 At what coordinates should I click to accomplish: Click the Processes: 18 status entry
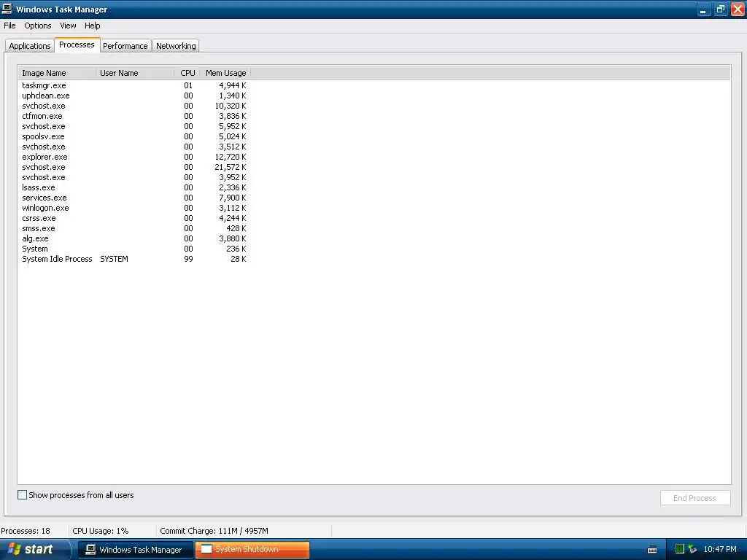click(26, 531)
